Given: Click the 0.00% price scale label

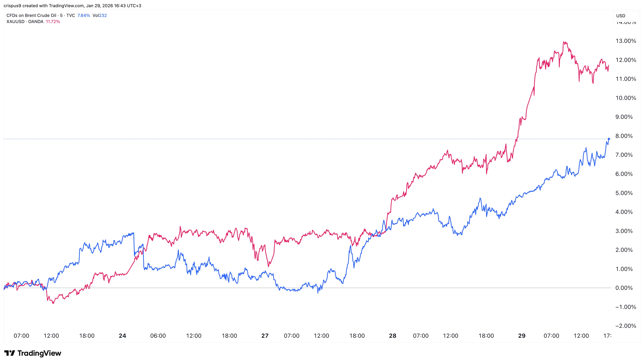Looking at the screenshot, I should point(624,288).
